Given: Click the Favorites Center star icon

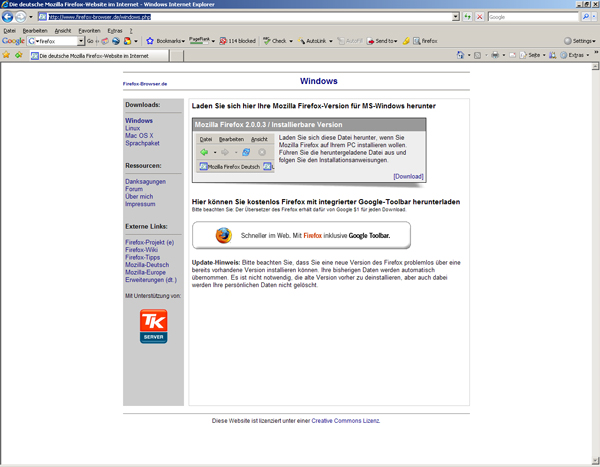Looking at the screenshot, I should [6, 55].
